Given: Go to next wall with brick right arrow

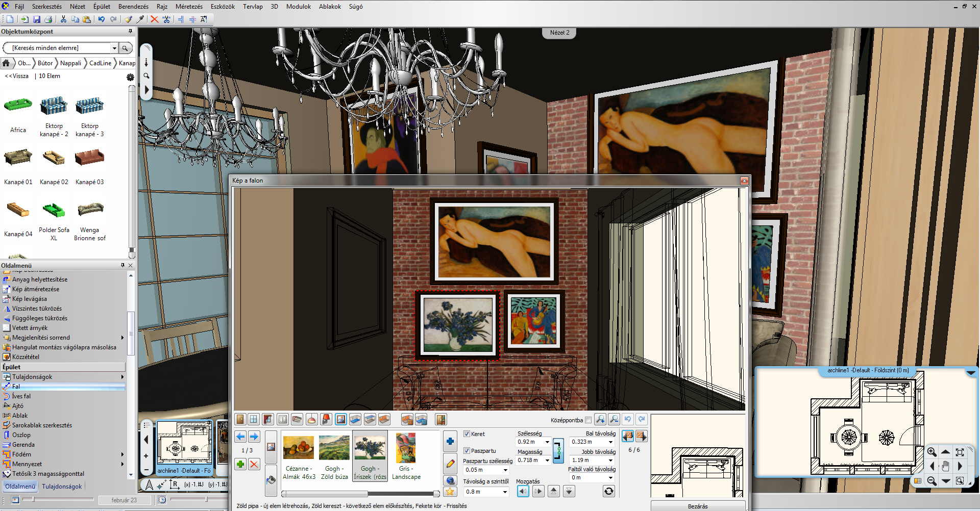Looking at the screenshot, I should tap(642, 436).
